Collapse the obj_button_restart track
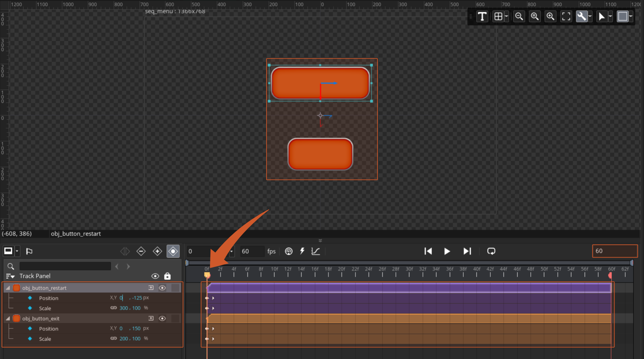The height and width of the screenshot is (359, 644). click(x=8, y=288)
